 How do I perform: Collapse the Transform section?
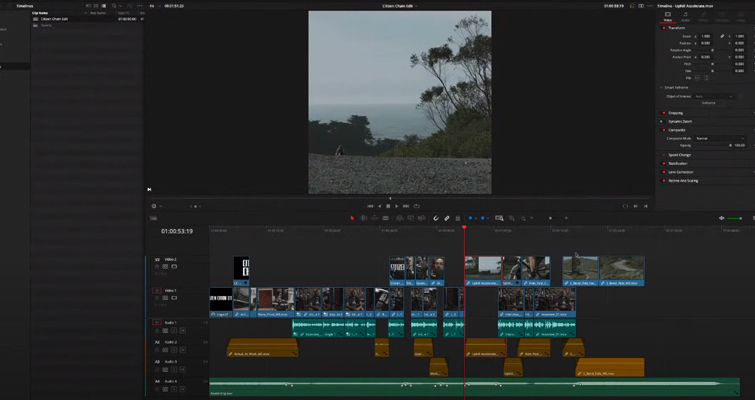[x=677, y=28]
